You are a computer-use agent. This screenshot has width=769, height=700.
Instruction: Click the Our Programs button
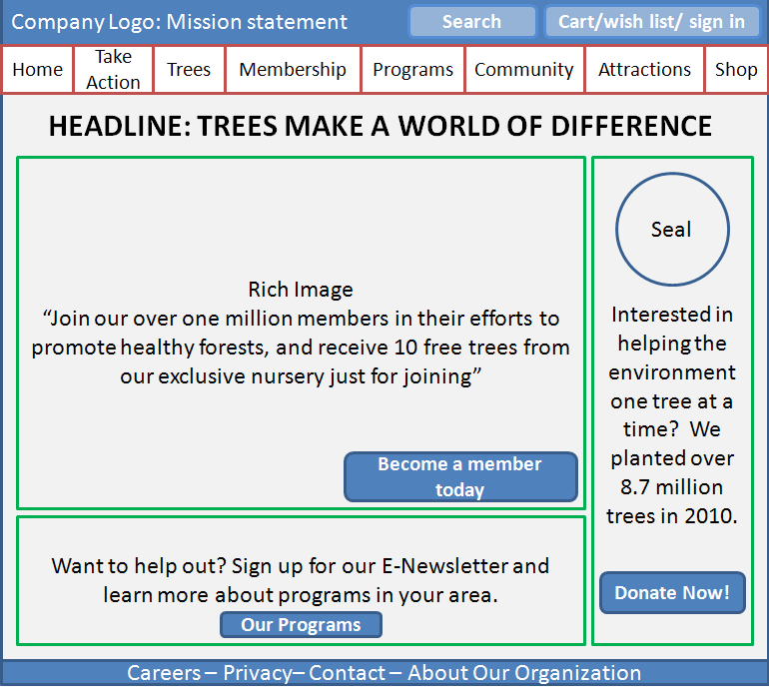(x=301, y=625)
